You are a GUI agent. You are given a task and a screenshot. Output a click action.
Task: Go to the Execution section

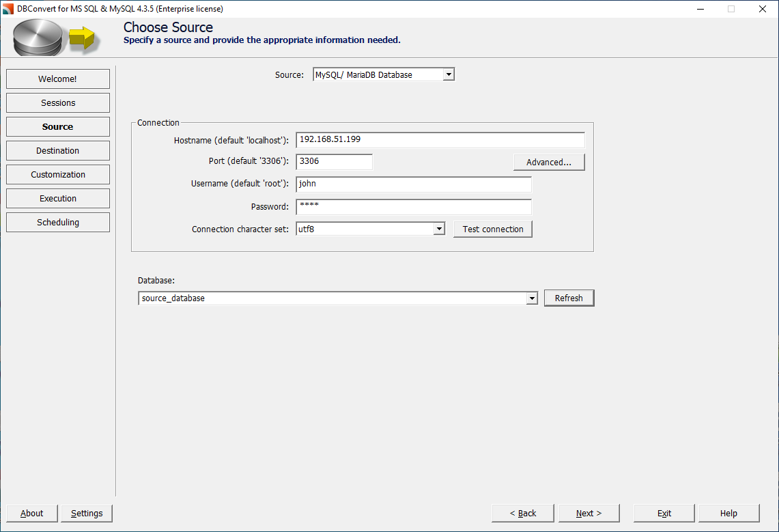[57, 198]
